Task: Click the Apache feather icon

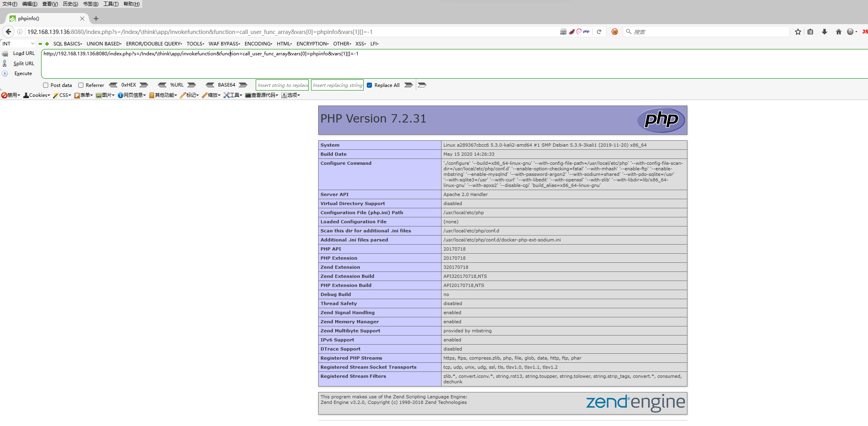Action: [x=572, y=32]
